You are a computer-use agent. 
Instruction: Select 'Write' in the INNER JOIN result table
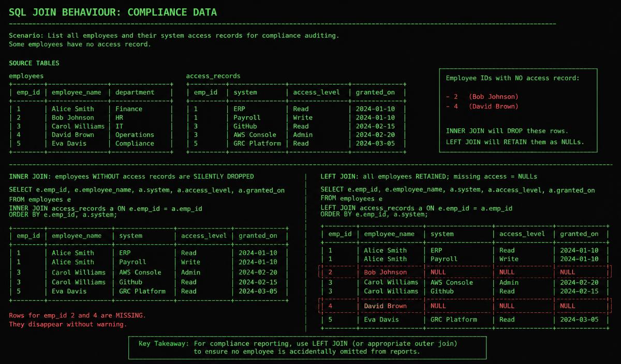click(x=191, y=262)
